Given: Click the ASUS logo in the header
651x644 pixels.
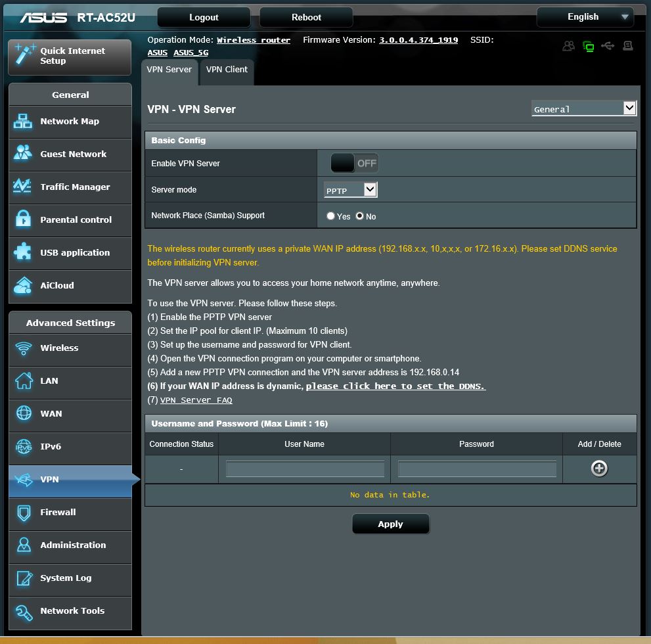Looking at the screenshot, I should [x=43, y=18].
